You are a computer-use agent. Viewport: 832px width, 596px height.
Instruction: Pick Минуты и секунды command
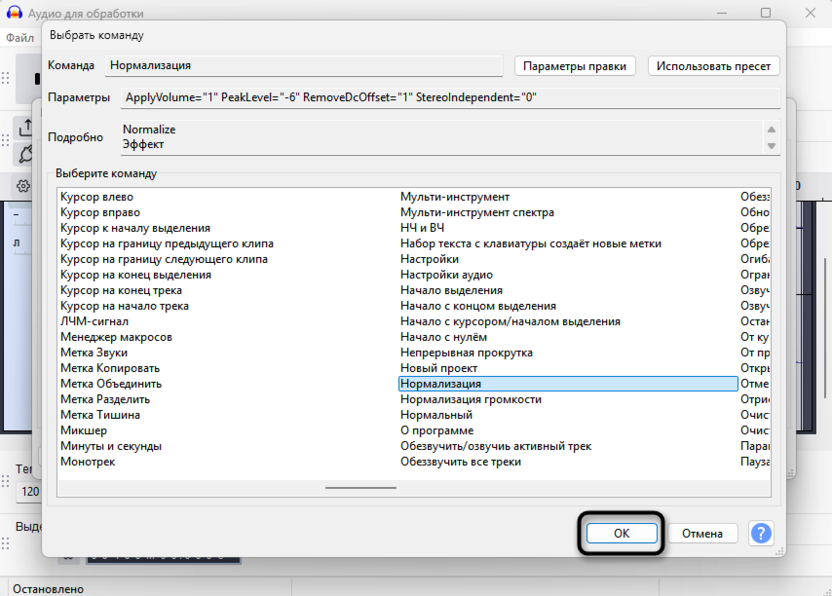[111, 446]
